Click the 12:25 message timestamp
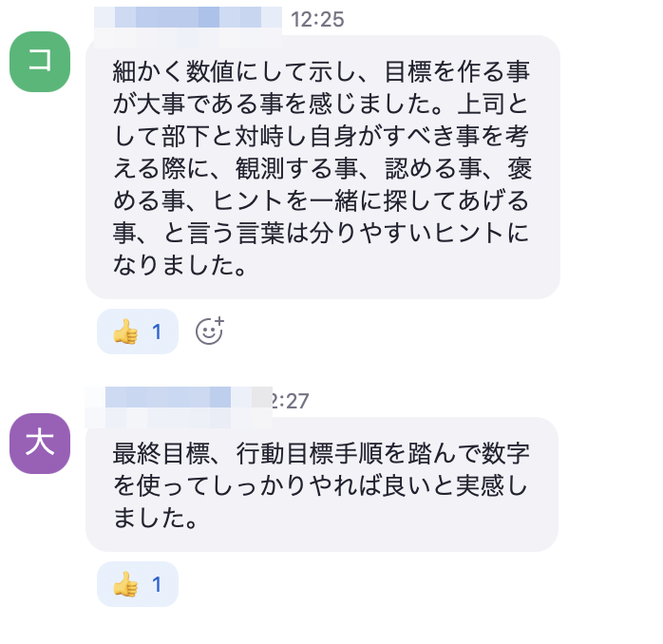The image size is (663, 644). [317, 19]
